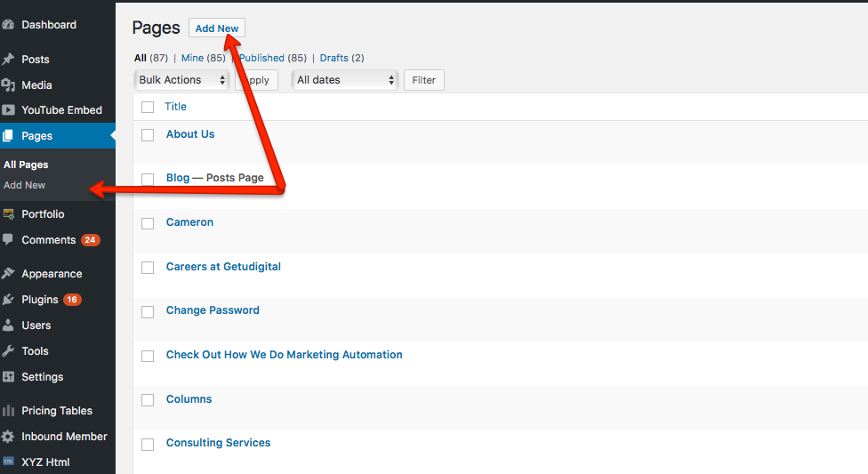
Task: Open the Posts menu item
Action: point(36,60)
